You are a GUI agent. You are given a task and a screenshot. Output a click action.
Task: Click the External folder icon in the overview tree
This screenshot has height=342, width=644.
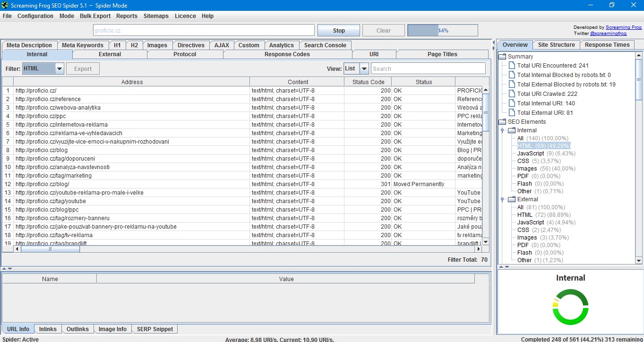click(x=512, y=199)
